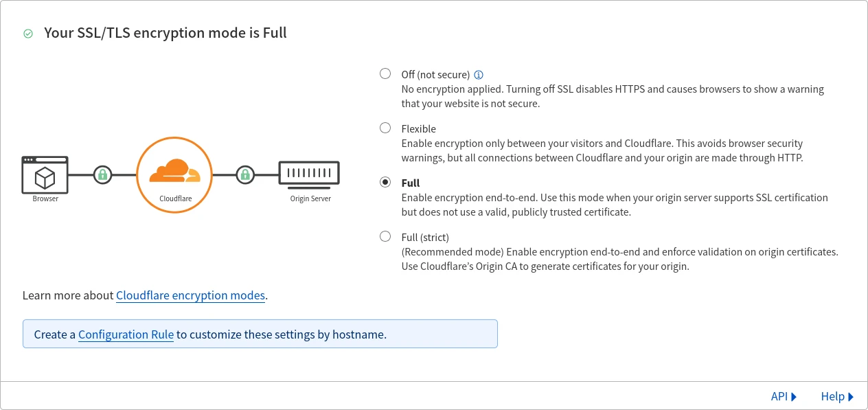Click the green checkmark status icon
The width and height of the screenshot is (868, 410).
click(28, 33)
